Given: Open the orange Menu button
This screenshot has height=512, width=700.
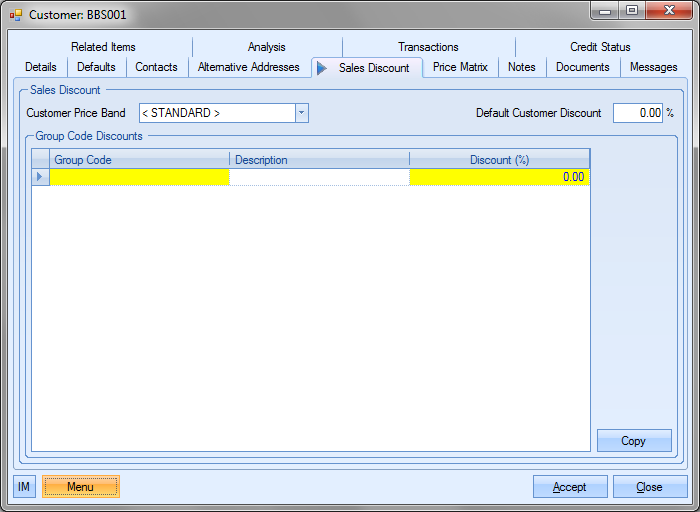Looking at the screenshot, I should pyautogui.click(x=80, y=487).
